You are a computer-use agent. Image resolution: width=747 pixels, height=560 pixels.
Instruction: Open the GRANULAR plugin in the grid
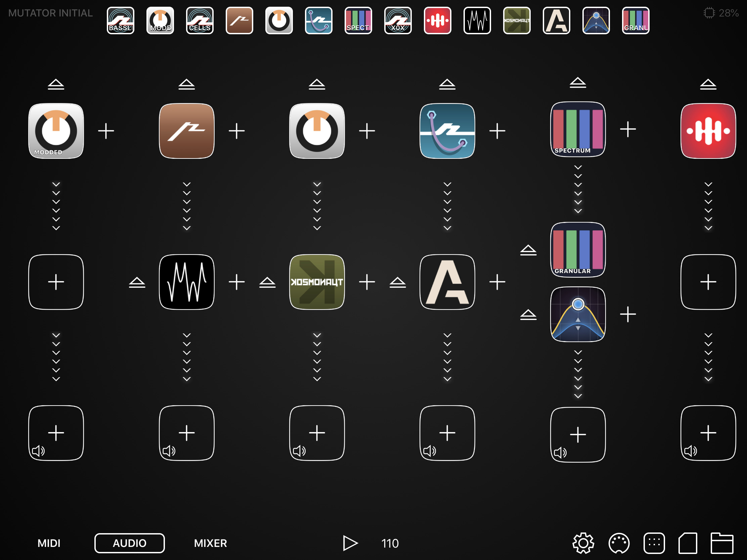[x=578, y=250]
